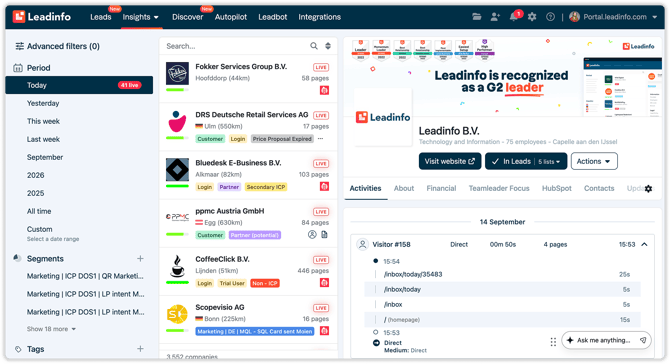Open Portal.leadinfo.com account dropdown
This screenshot has width=670, height=364.
tap(620, 17)
